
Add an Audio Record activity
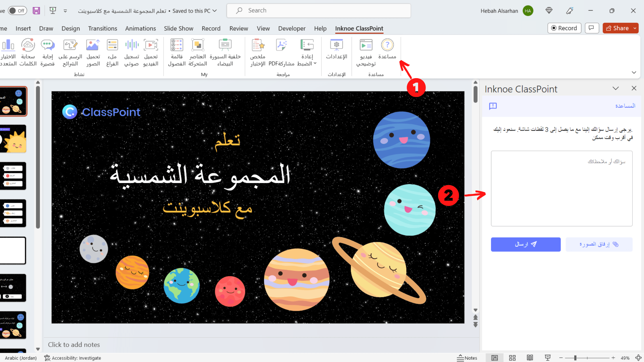[x=132, y=53]
